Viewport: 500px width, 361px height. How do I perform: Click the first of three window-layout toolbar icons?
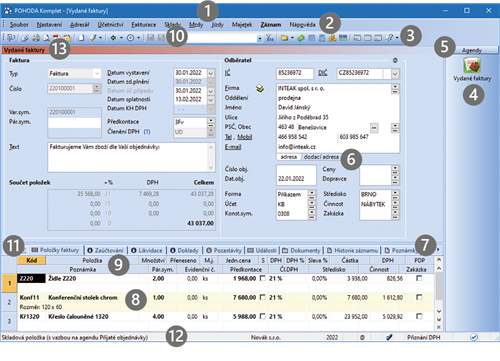click(357, 38)
